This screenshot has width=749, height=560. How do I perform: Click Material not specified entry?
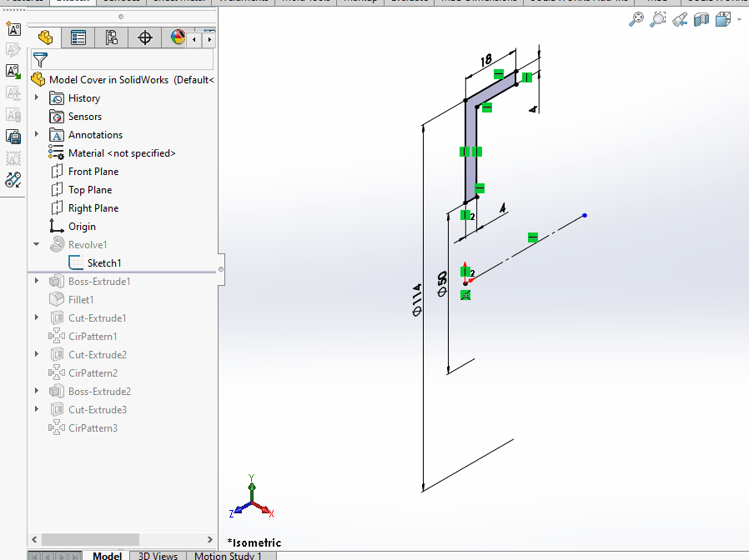[x=121, y=153]
